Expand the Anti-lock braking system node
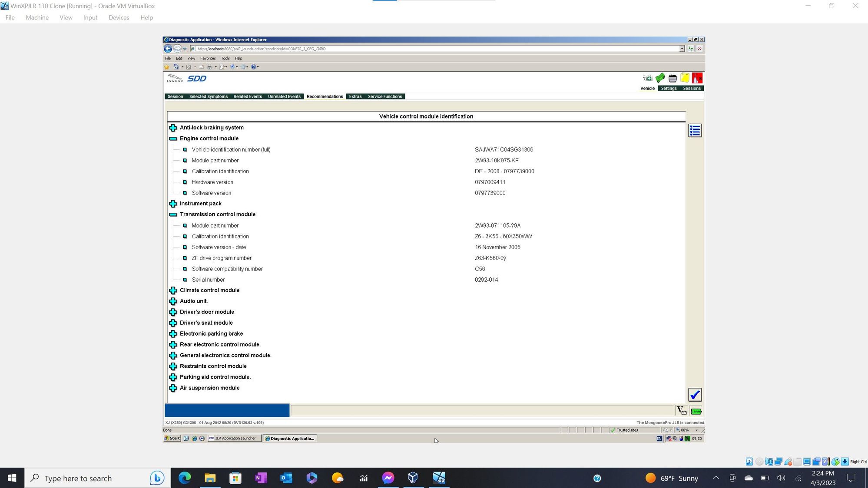 173,128
